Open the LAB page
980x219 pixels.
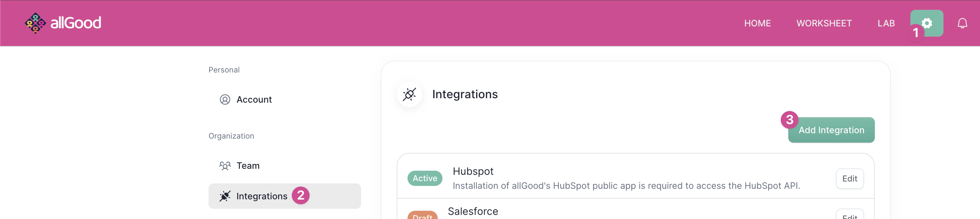click(x=886, y=23)
